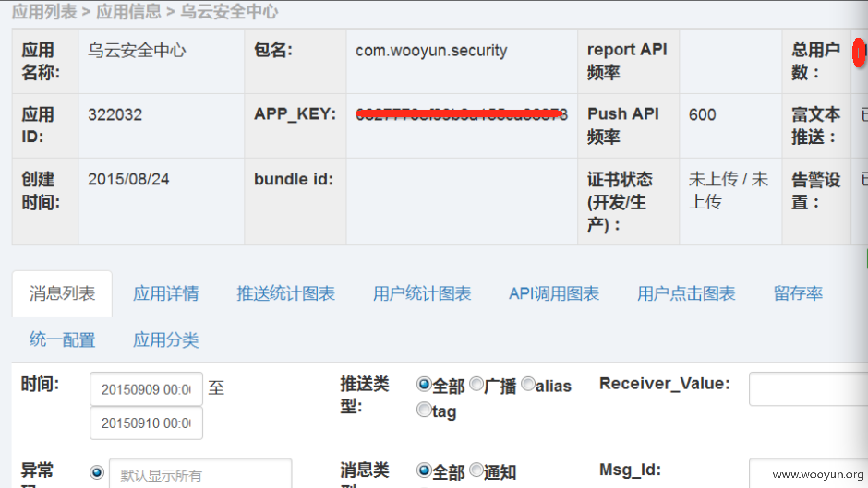The image size is (868, 488).
Task: Click the 默认显示所有 input field
Action: coord(200,473)
